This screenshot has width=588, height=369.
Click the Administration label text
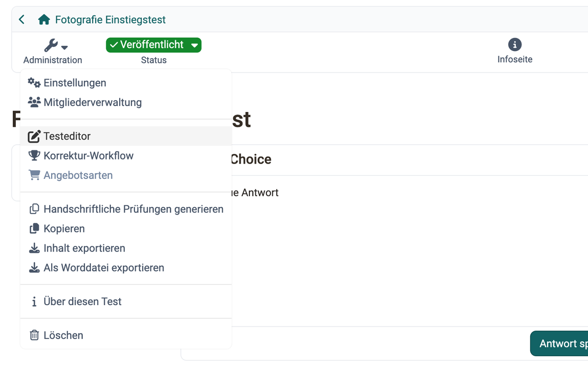tap(53, 60)
